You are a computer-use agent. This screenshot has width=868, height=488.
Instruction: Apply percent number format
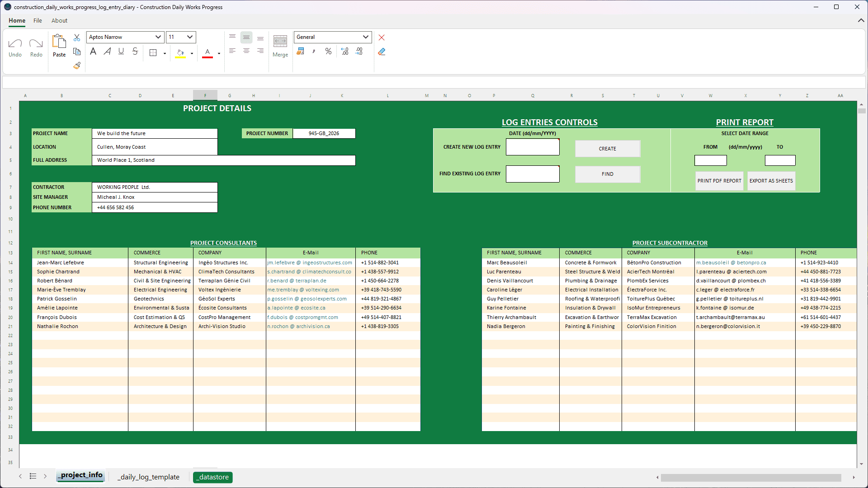328,52
